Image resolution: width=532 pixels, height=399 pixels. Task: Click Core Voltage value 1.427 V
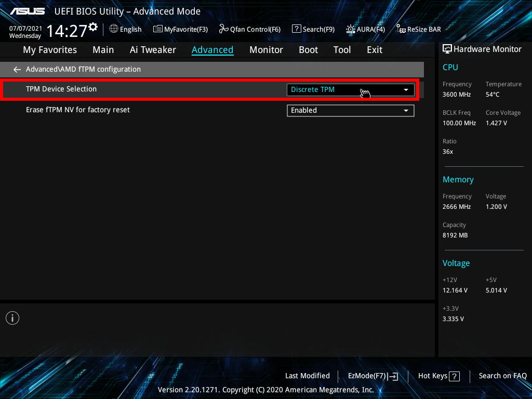tap(496, 123)
